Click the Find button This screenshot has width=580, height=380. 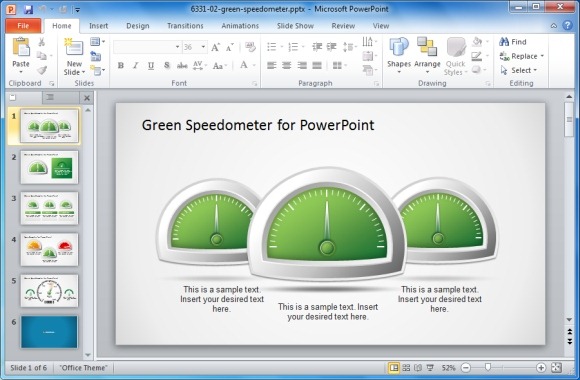(x=513, y=42)
